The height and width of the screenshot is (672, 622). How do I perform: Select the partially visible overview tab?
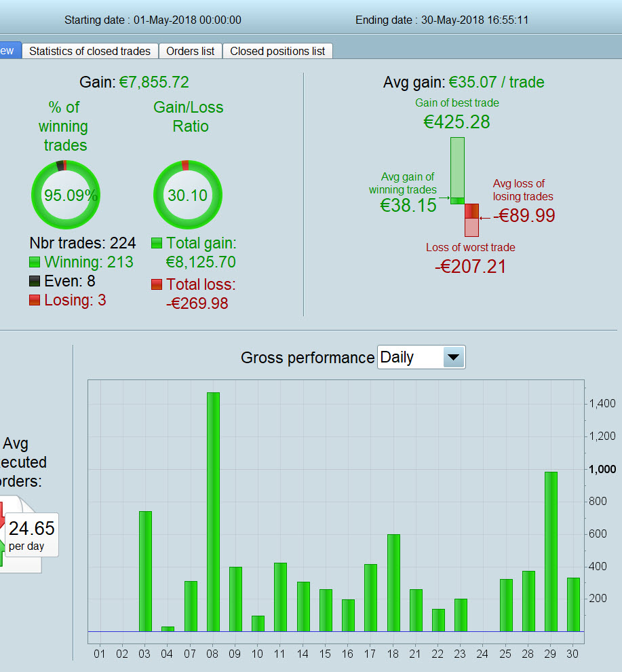tap(9, 51)
